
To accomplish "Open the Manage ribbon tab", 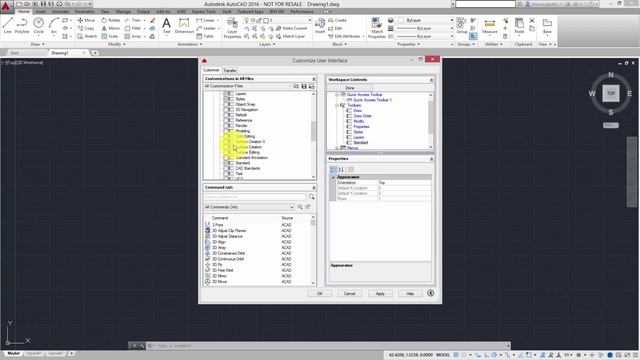I will click(x=123, y=12).
